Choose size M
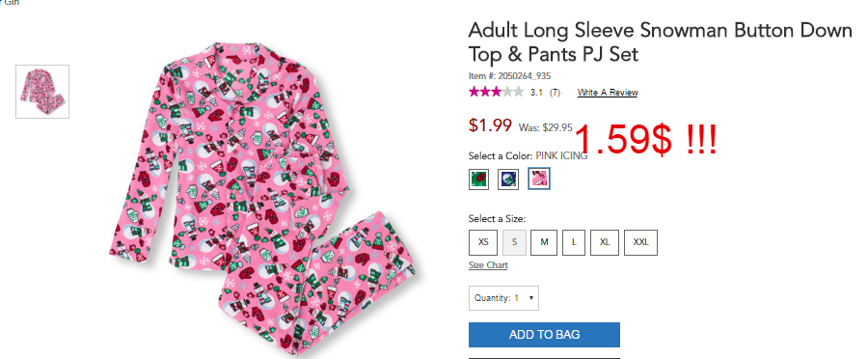868x359 pixels. (544, 242)
